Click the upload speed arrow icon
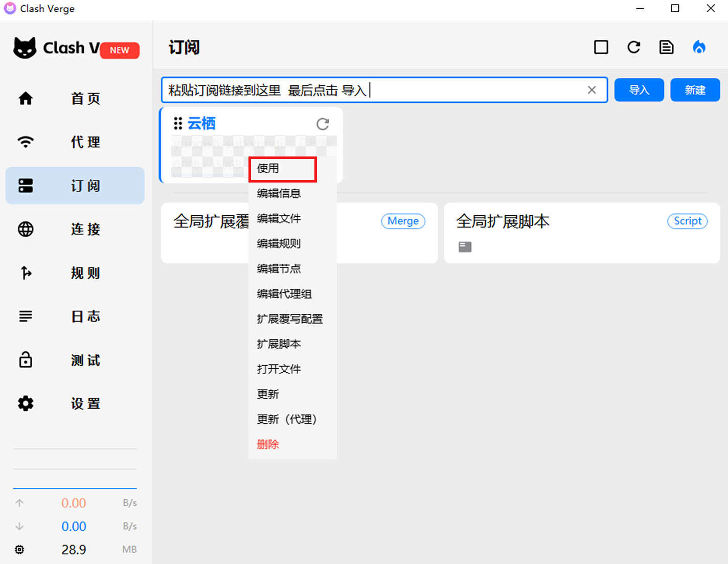This screenshot has width=728, height=564. pos(19,503)
